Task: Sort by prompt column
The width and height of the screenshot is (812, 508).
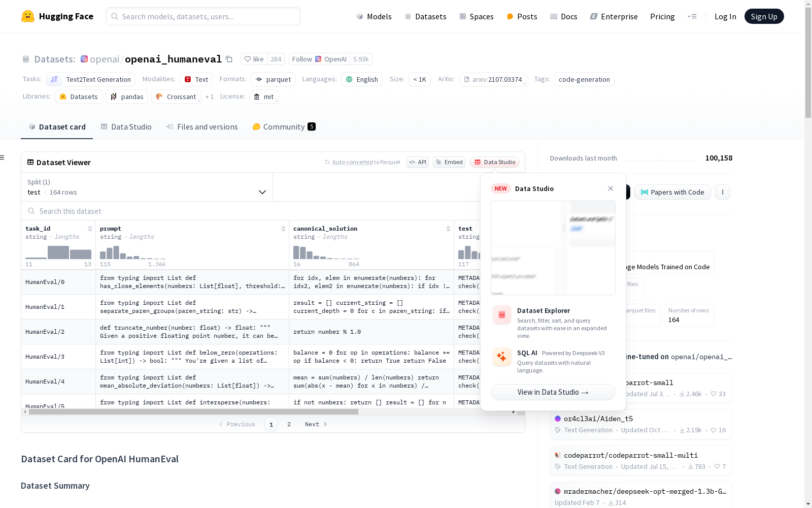Action: 283,229
